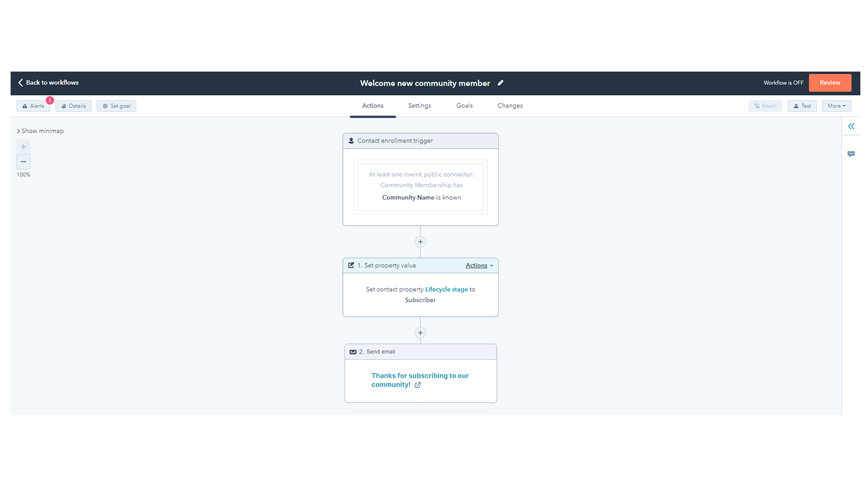
Task: Open the Actions dropdown on Set property value step
Action: tap(477, 265)
